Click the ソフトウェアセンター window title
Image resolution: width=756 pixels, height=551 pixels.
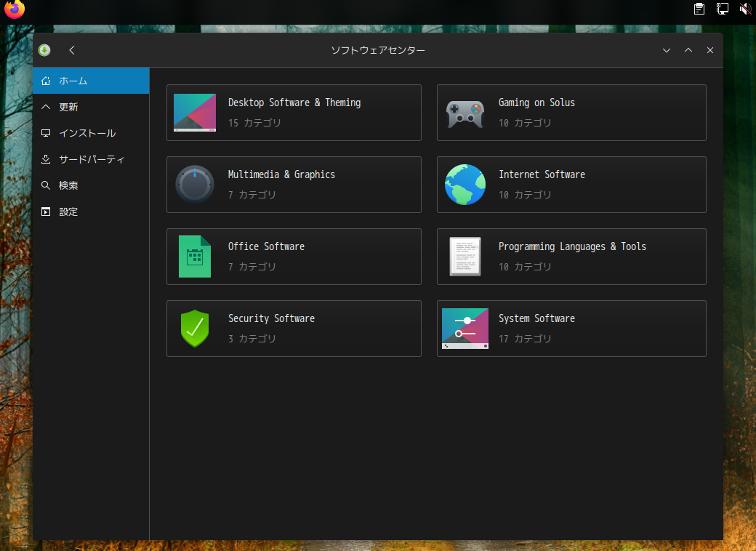(x=378, y=50)
